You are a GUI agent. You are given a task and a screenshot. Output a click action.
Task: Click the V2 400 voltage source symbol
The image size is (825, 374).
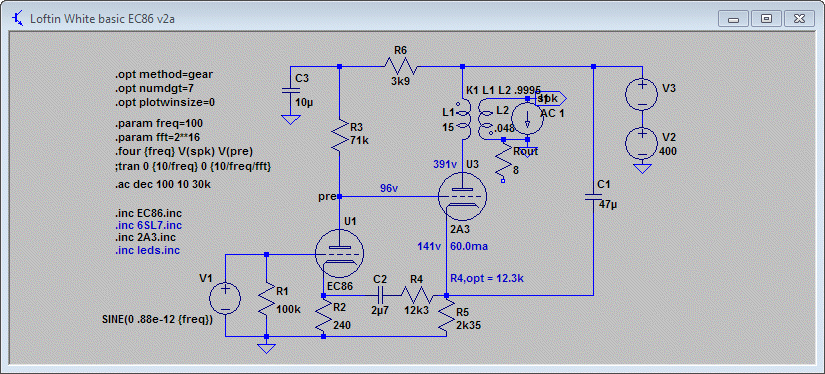(x=641, y=144)
